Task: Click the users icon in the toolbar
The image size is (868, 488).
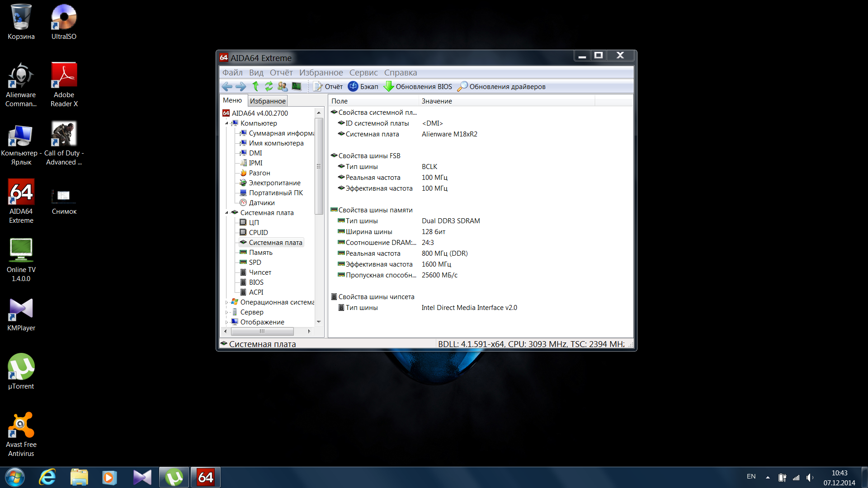Action: tap(283, 86)
